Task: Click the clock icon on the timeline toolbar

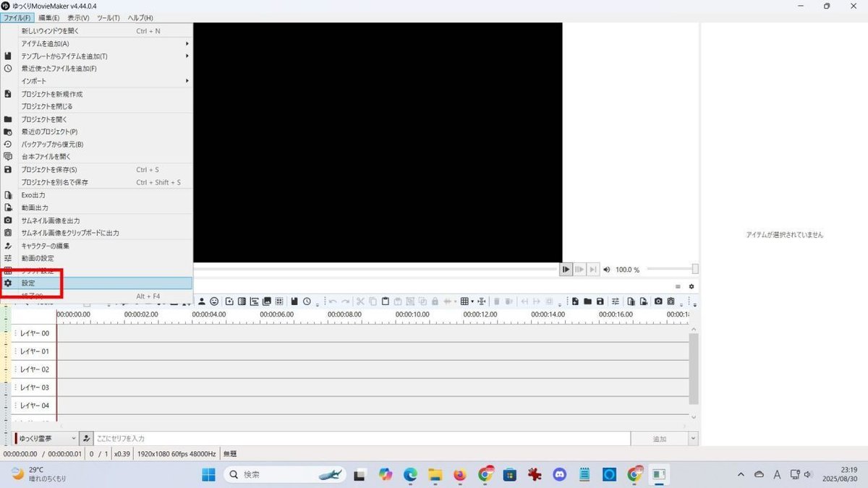Action: [306, 301]
